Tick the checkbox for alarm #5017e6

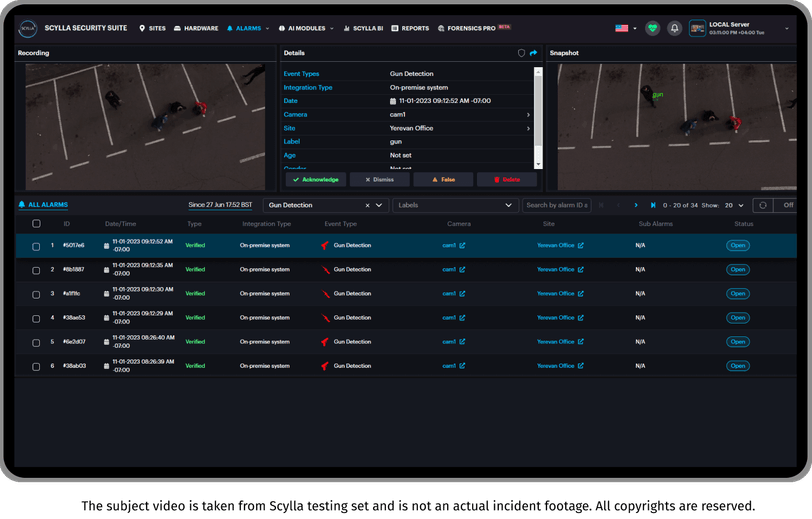click(x=36, y=247)
